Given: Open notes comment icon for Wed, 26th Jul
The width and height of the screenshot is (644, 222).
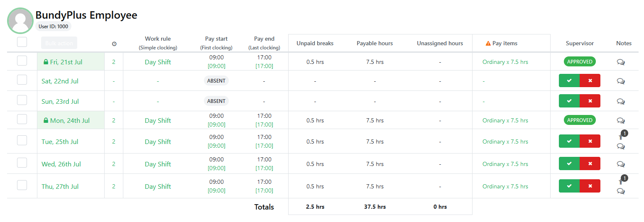Looking at the screenshot, I should click(x=621, y=164).
